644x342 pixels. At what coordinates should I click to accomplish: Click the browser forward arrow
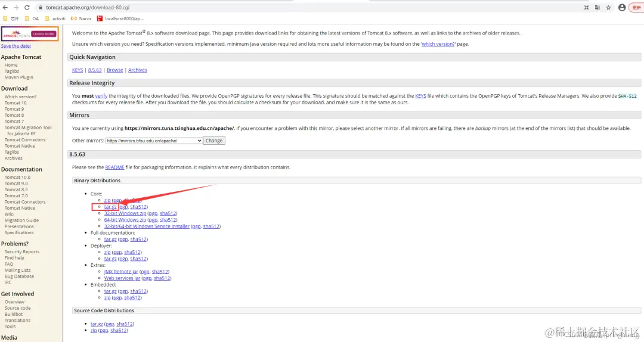pyautogui.click(x=16, y=7)
